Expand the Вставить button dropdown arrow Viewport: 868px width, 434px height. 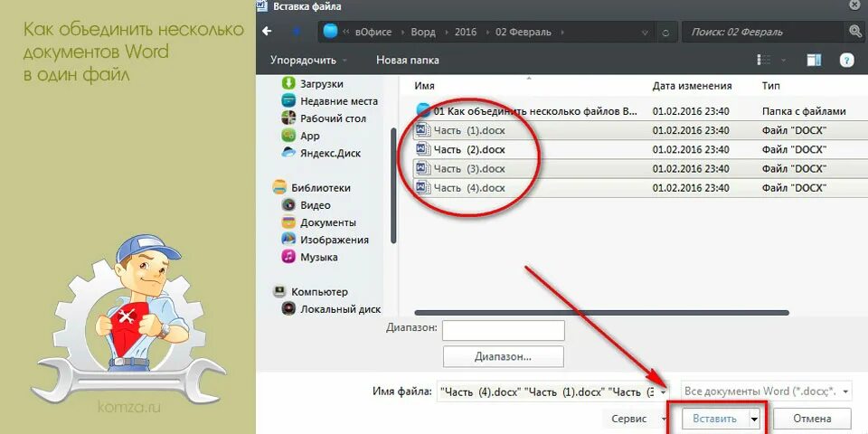click(754, 419)
